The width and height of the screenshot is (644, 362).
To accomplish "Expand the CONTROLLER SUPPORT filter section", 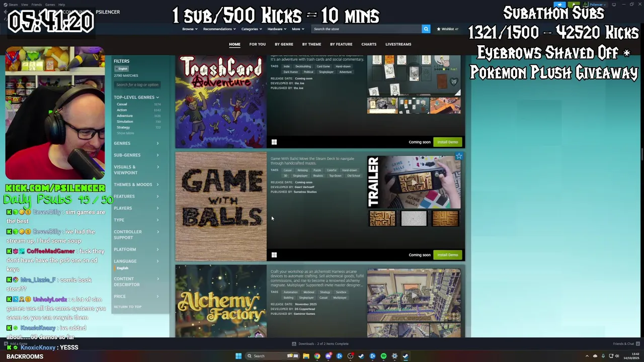I will (x=136, y=234).
